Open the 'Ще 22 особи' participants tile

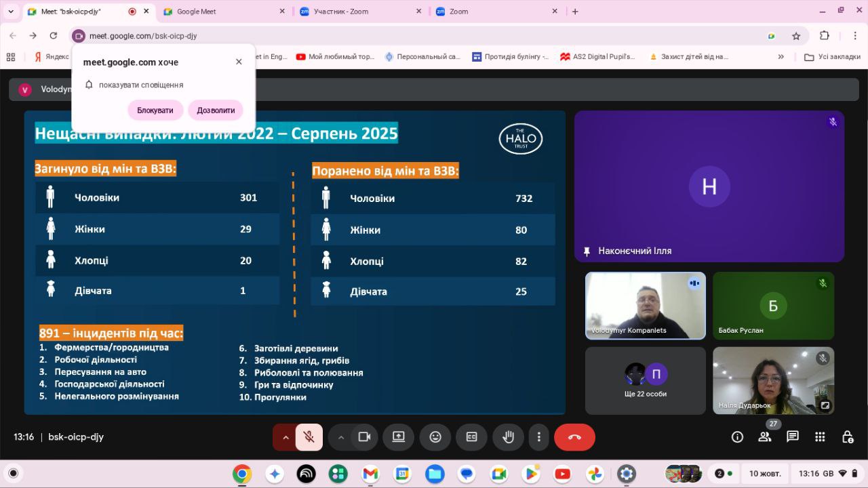645,380
